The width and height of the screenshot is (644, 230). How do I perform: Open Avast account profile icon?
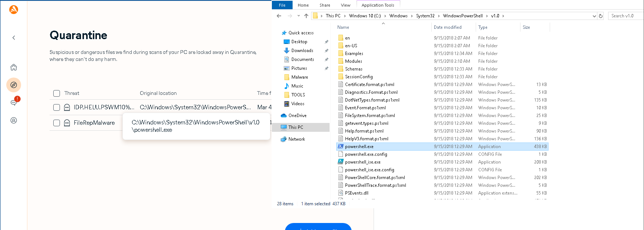[14, 120]
